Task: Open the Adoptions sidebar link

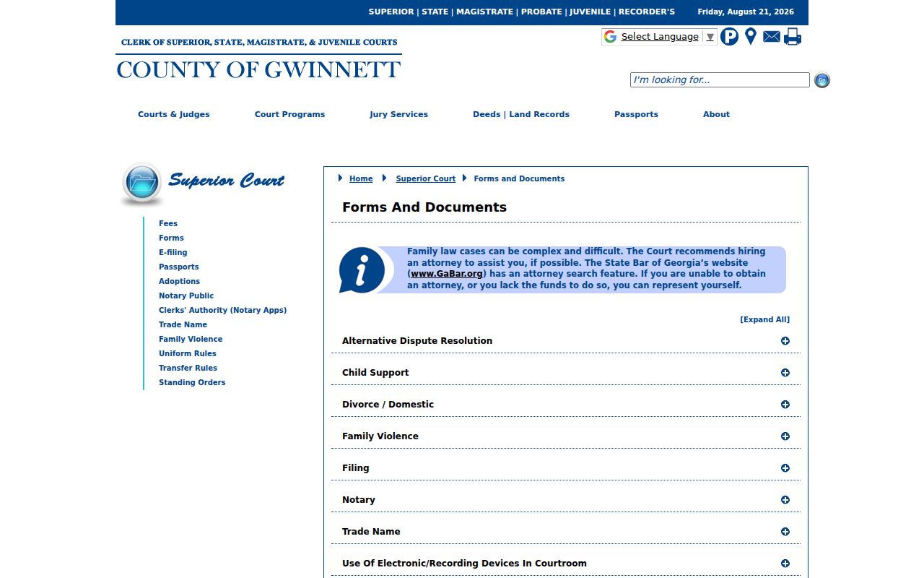Action: tap(180, 281)
